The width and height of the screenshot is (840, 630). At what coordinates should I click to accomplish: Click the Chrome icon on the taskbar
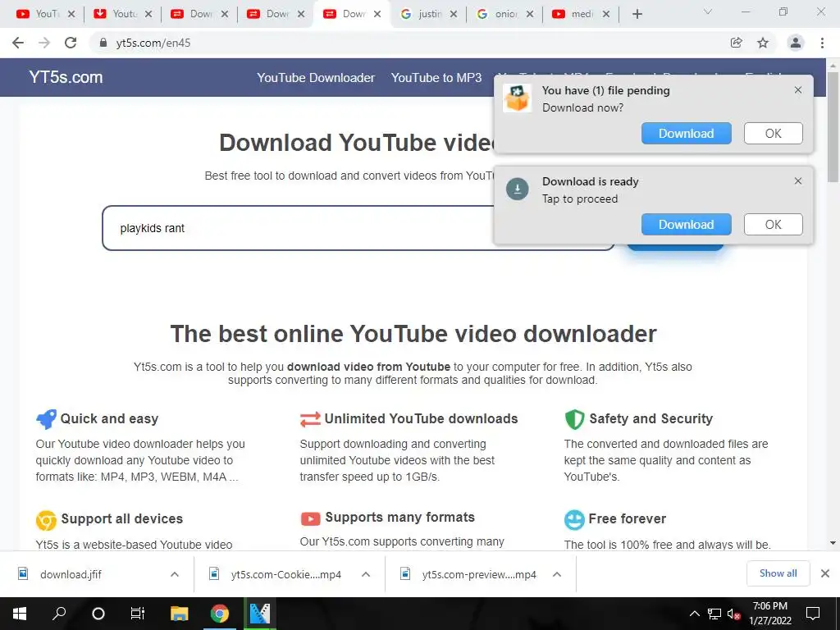219,614
